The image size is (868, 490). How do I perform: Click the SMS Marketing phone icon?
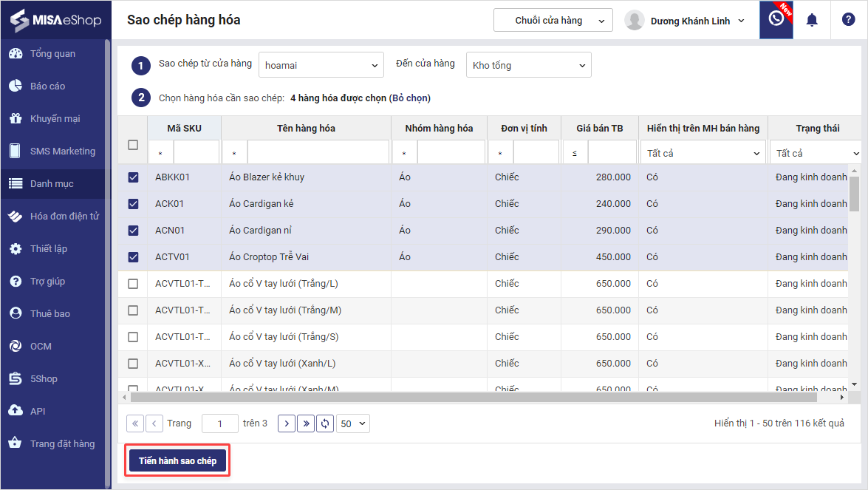[16, 152]
